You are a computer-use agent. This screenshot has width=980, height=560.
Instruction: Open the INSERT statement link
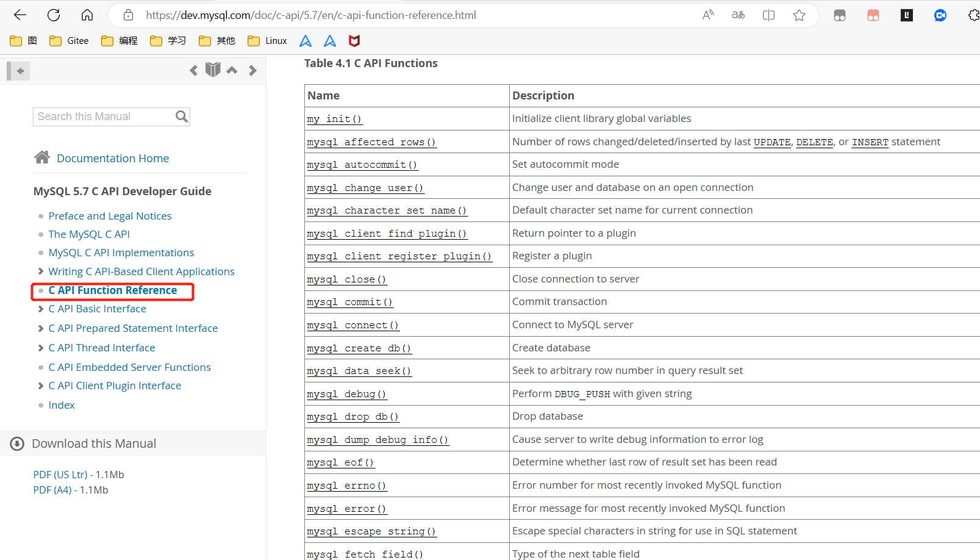[870, 142]
